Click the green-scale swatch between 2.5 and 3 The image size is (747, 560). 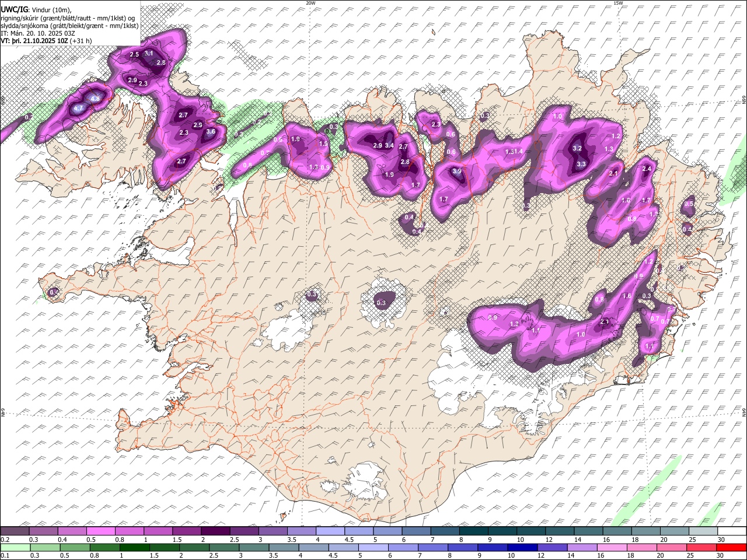pos(224,547)
